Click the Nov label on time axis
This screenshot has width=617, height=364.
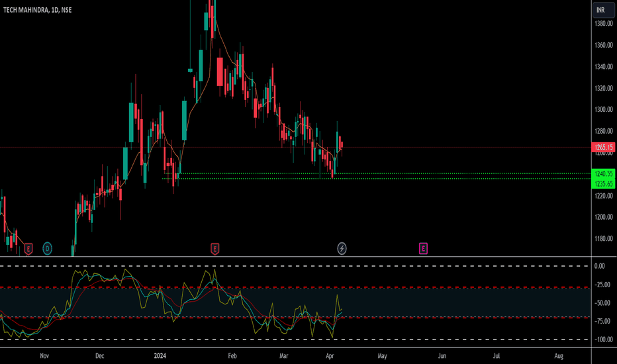click(44, 356)
